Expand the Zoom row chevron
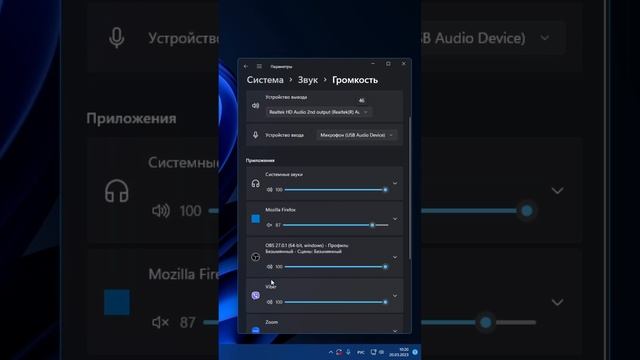The width and height of the screenshot is (640, 360). [395, 331]
